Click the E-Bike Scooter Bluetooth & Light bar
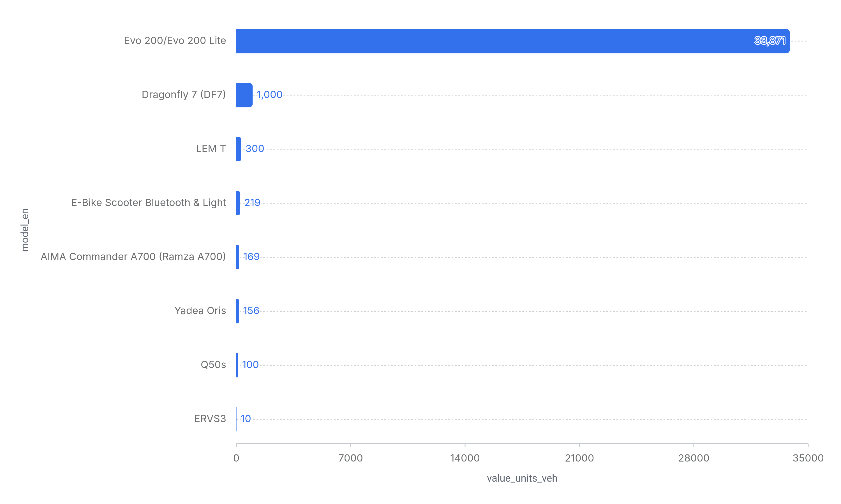Image resolution: width=841 pixels, height=504 pixels. pos(238,203)
